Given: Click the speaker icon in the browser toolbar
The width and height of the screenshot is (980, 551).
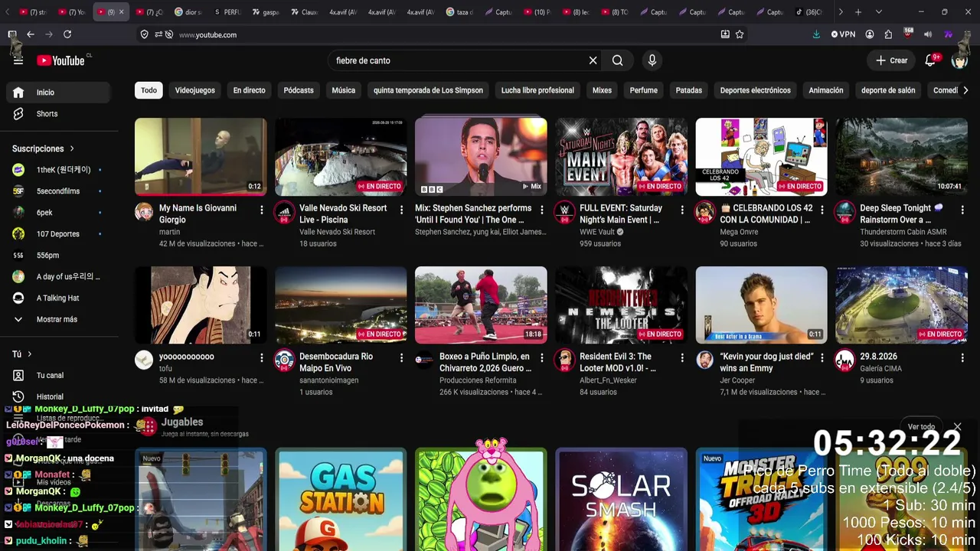Looking at the screenshot, I should 928,34.
